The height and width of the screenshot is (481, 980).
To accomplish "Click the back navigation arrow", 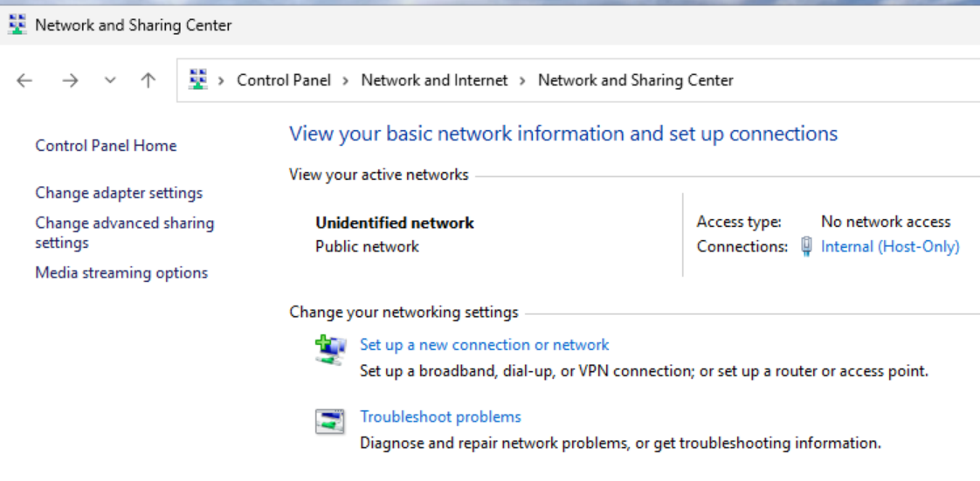I will point(24,80).
